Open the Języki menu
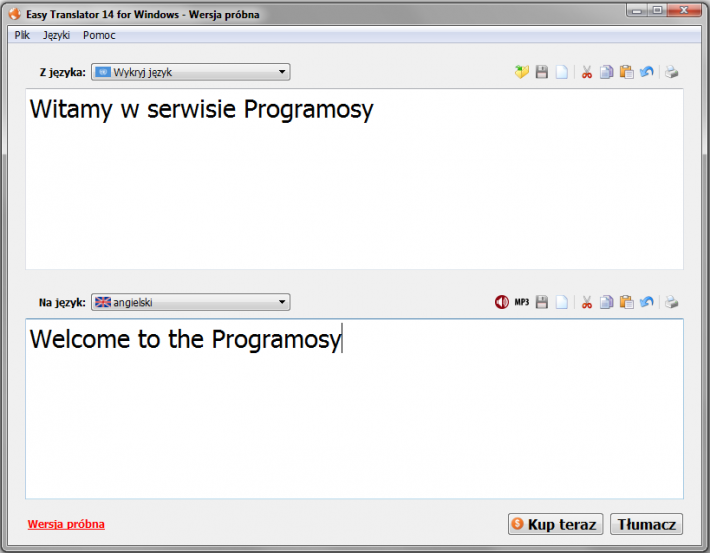The image size is (710, 553). pyautogui.click(x=56, y=35)
